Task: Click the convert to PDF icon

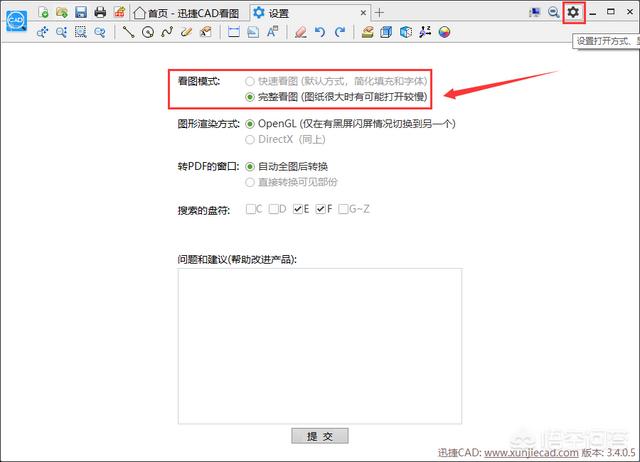Action: [119, 12]
